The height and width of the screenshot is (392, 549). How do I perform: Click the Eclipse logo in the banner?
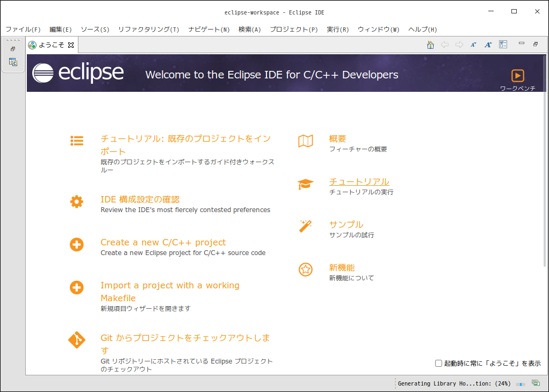click(x=78, y=73)
